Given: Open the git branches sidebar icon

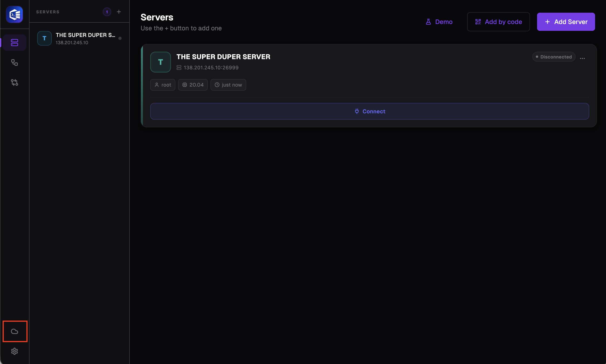Looking at the screenshot, I should [15, 83].
